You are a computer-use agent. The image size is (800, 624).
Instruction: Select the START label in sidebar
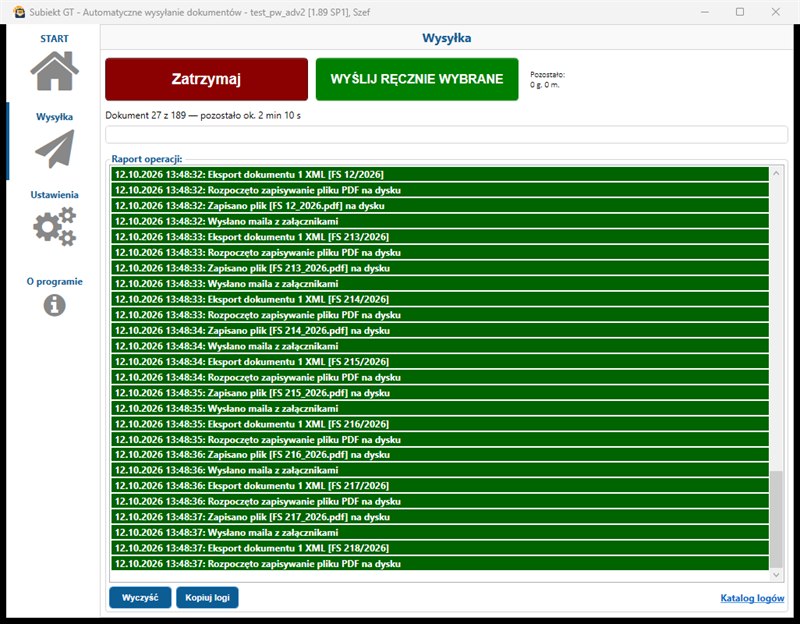click(55, 39)
